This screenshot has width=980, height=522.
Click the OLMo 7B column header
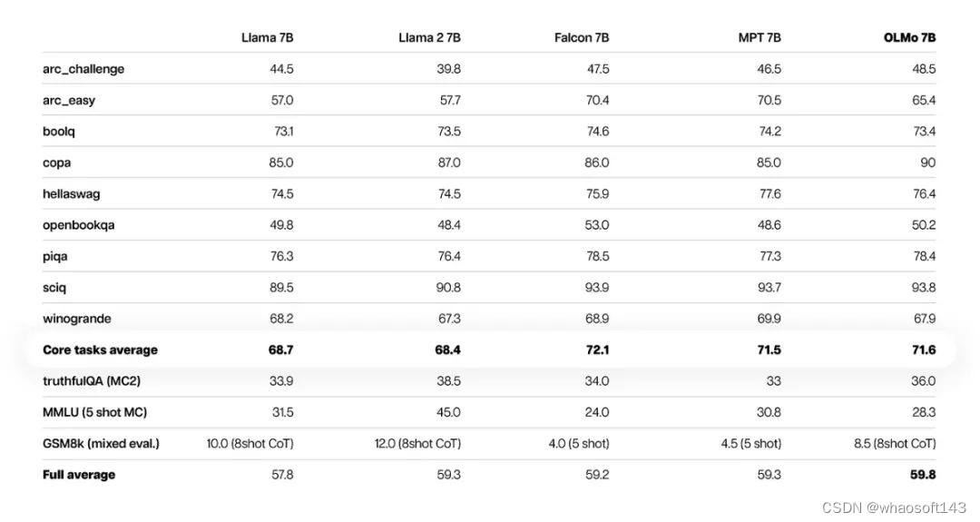pos(909,37)
